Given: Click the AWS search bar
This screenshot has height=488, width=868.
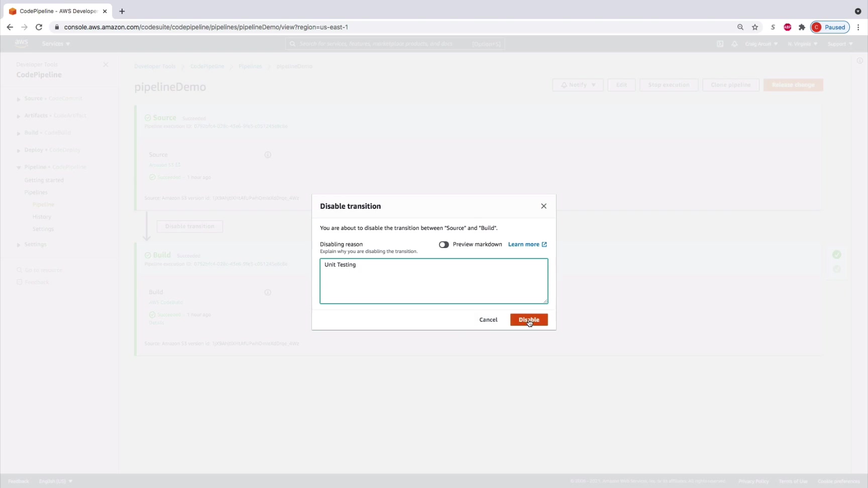Looking at the screenshot, I should [x=395, y=44].
